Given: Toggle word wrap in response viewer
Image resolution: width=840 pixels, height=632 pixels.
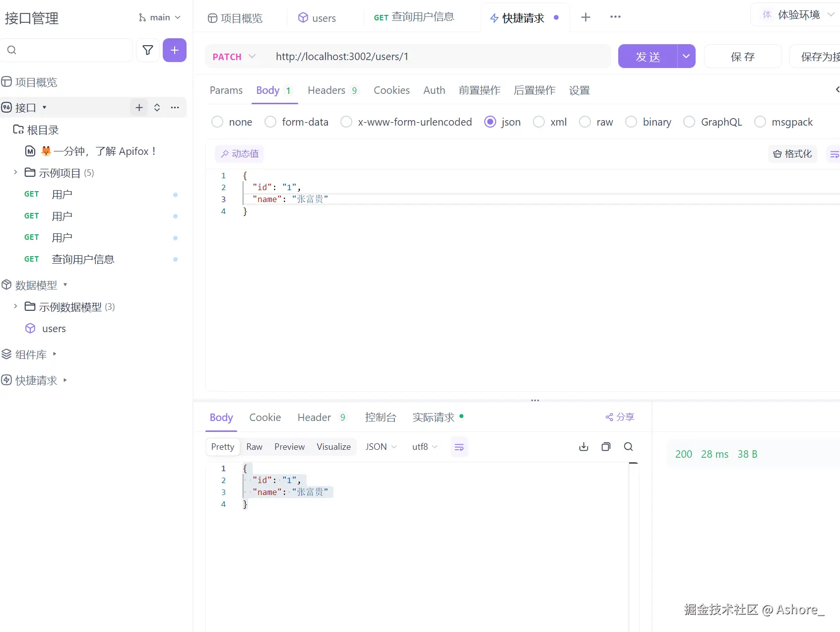Looking at the screenshot, I should click(x=459, y=447).
